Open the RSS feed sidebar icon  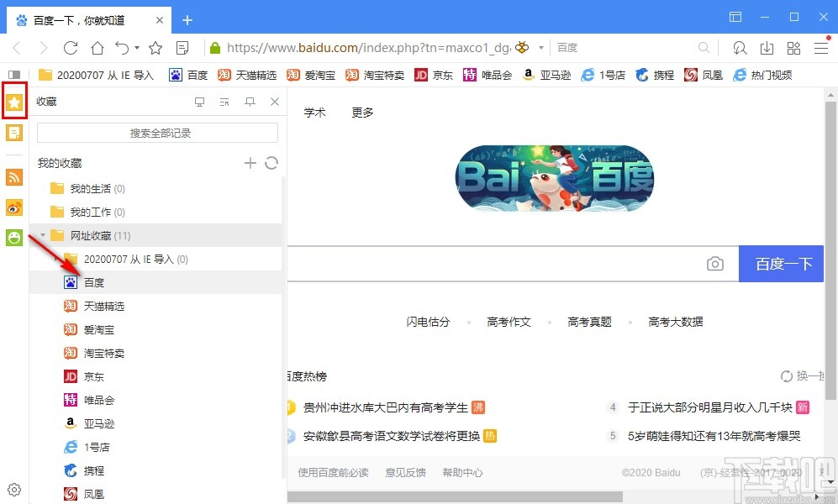coord(14,177)
